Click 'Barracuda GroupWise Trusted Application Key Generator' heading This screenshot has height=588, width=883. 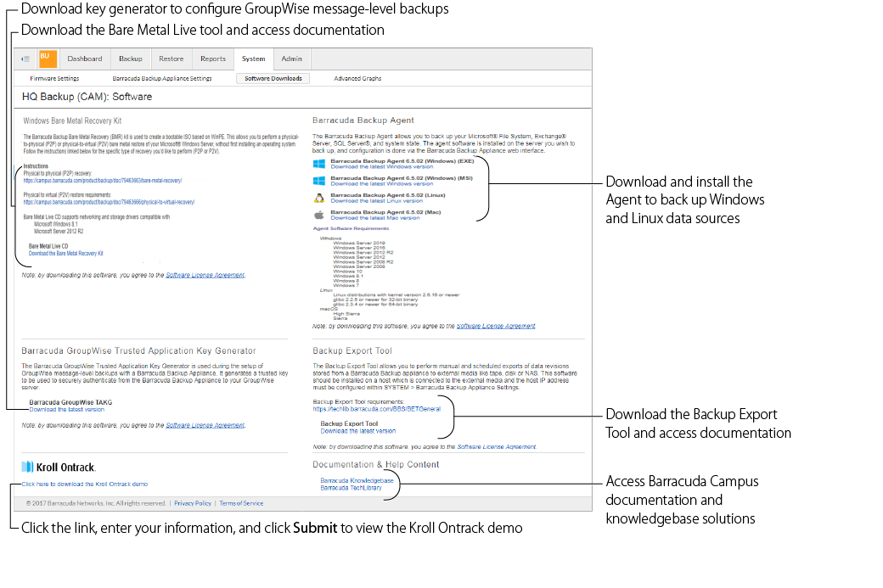coord(138,350)
